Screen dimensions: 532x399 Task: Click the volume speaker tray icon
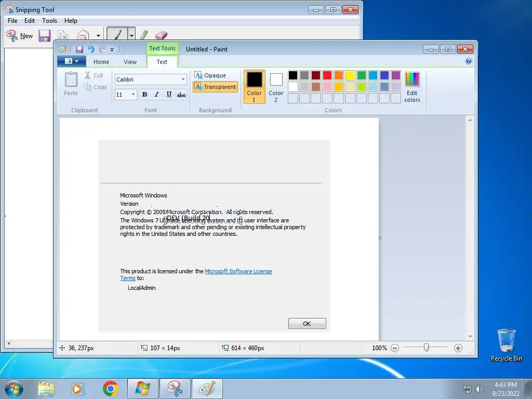click(479, 389)
